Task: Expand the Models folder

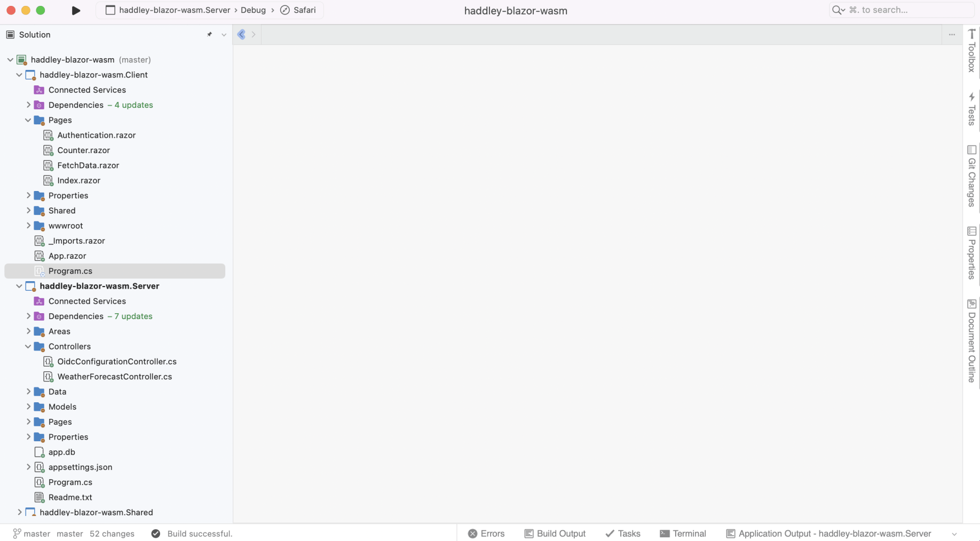Action: coord(28,407)
